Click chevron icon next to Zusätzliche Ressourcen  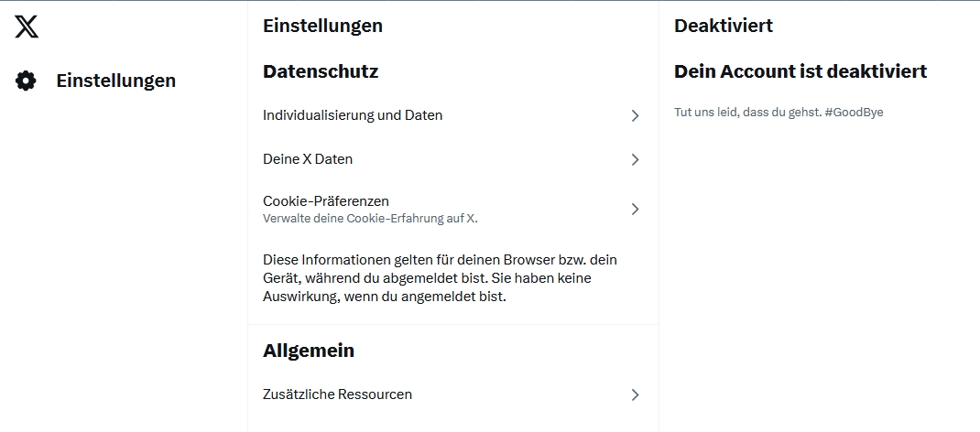tap(635, 394)
